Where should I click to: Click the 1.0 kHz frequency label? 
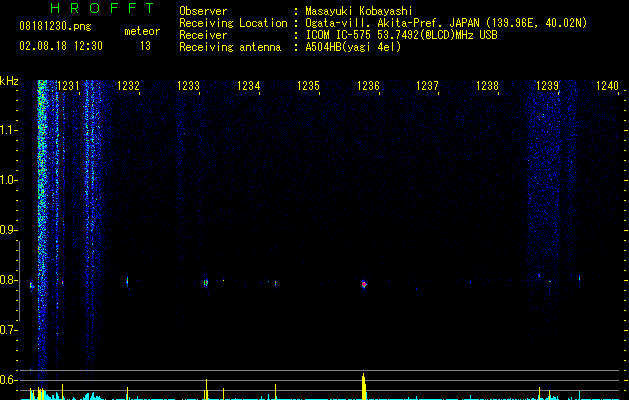[8, 180]
